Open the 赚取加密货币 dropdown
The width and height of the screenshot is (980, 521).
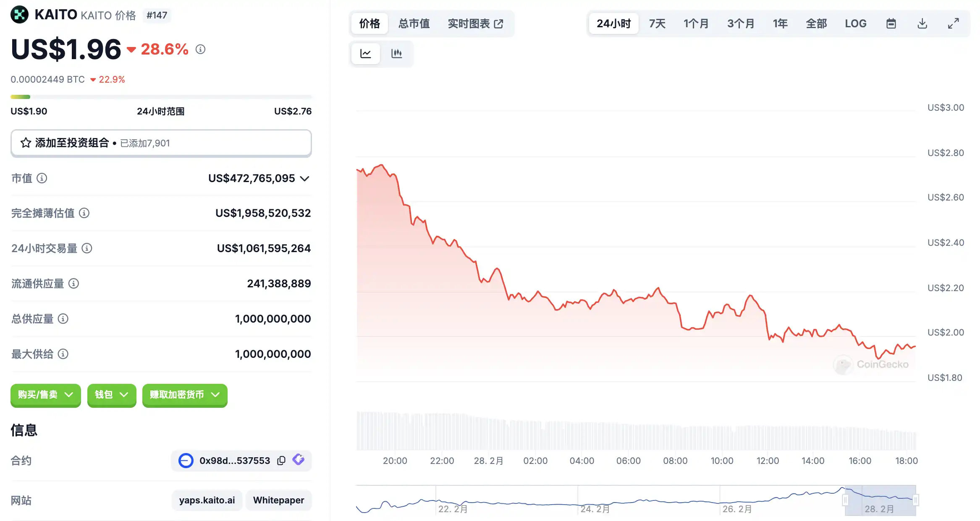coord(185,395)
